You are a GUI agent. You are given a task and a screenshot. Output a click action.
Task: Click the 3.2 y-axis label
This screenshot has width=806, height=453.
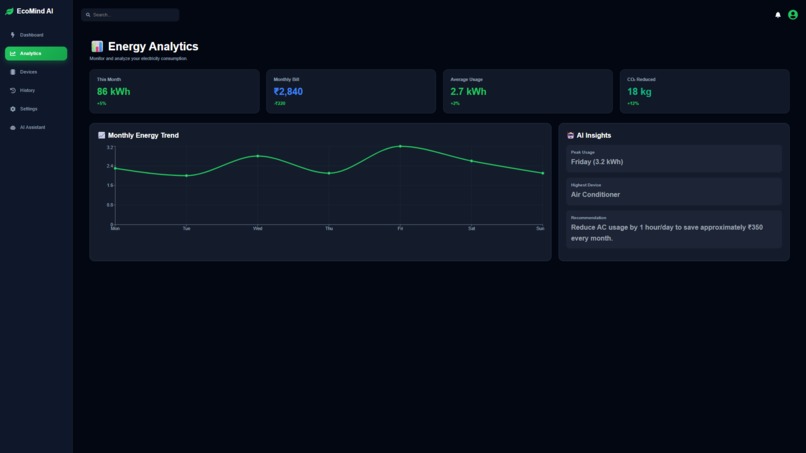[109, 148]
